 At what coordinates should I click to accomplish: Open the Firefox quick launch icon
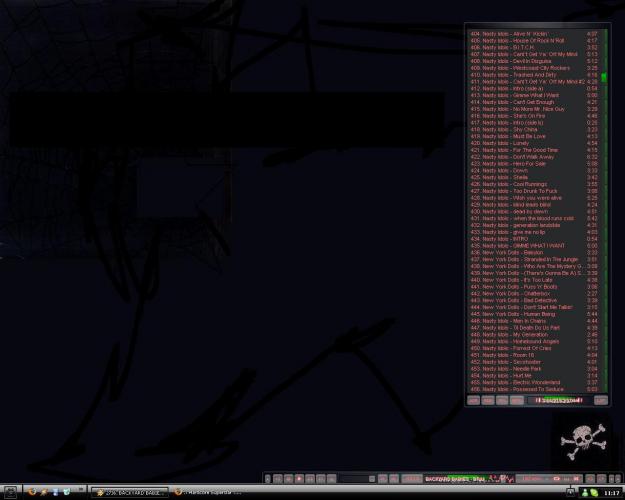click(x=31, y=492)
